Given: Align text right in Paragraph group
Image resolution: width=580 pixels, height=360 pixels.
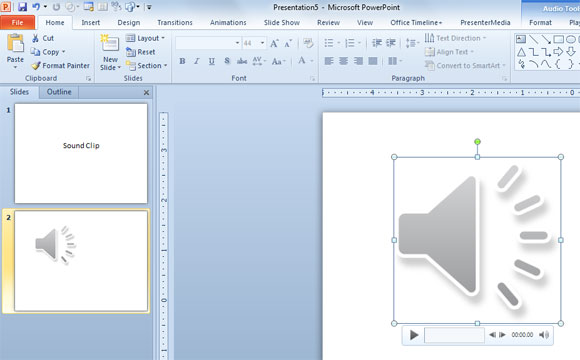Looking at the screenshot, I should pos(358,61).
